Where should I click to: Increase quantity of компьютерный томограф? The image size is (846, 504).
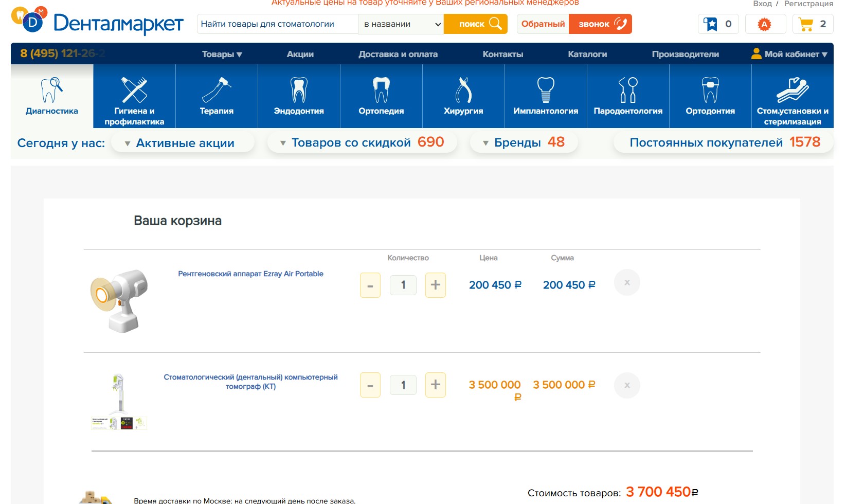(x=436, y=385)
